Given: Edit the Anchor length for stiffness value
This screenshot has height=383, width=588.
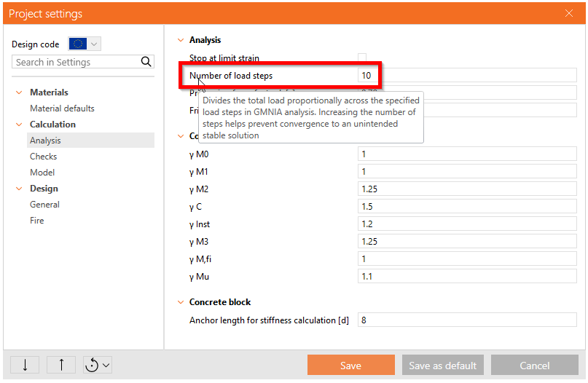Looking at the screenshot, I should [x=467, y=320].
